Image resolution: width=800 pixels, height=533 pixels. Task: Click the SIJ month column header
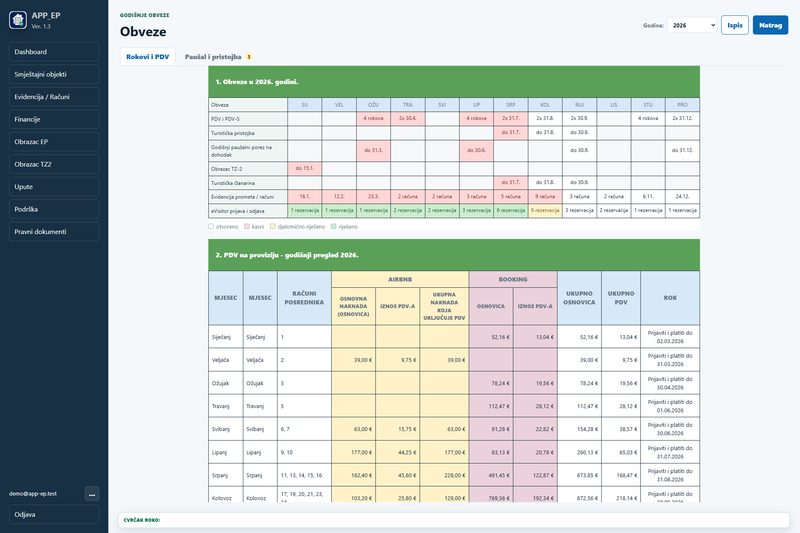click(305, 105)
